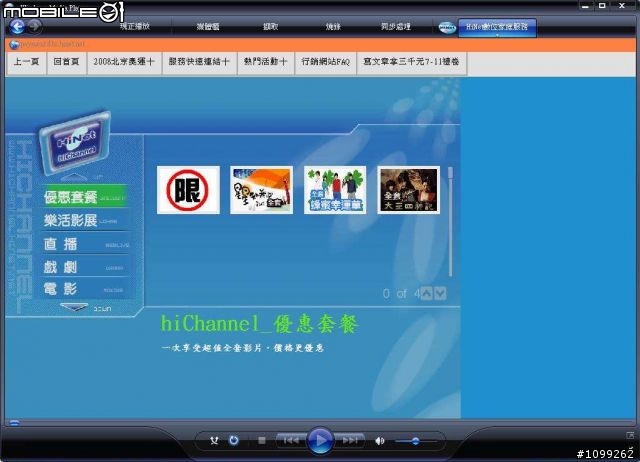Click the page up arrow beside '0 of 4'

pyautogui.click(x=426, y=293)
